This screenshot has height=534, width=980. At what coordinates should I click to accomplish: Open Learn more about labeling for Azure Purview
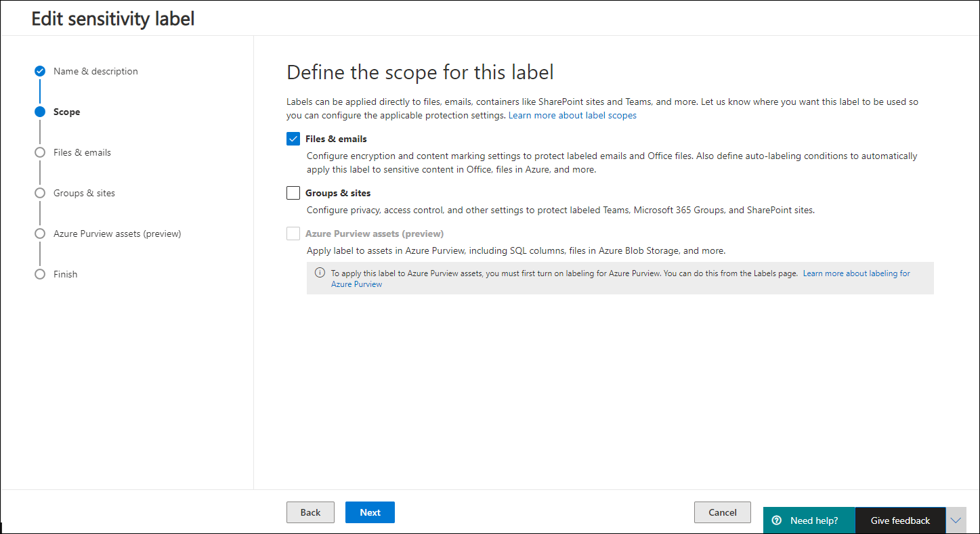click(x=856, y=273)
